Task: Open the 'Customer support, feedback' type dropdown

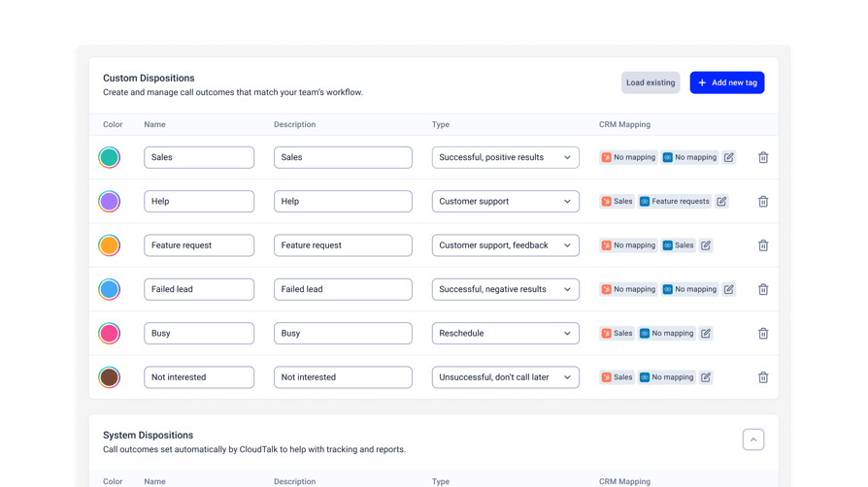Action: click(506, 245)
